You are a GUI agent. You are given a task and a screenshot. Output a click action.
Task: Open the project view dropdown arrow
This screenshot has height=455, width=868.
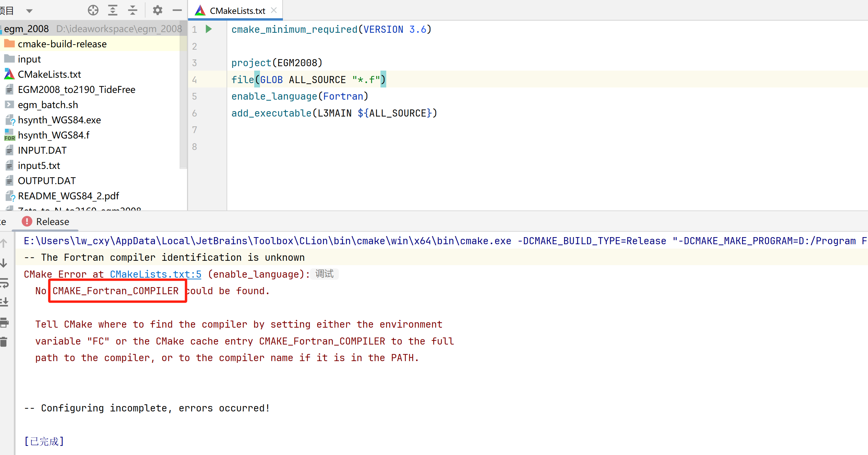(x=29, y=11)
